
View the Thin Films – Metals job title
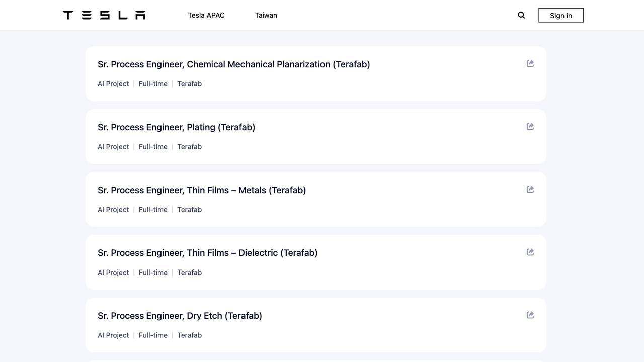point(201,190)
